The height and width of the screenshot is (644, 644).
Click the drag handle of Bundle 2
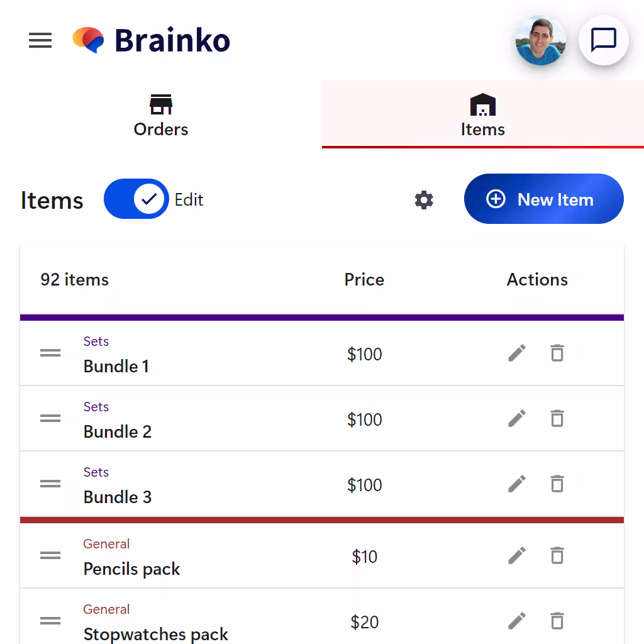coord(50,418)
